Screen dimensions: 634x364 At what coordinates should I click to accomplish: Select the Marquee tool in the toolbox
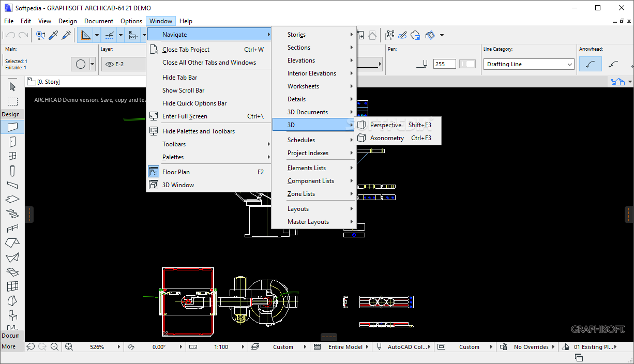tap(12, 101)
